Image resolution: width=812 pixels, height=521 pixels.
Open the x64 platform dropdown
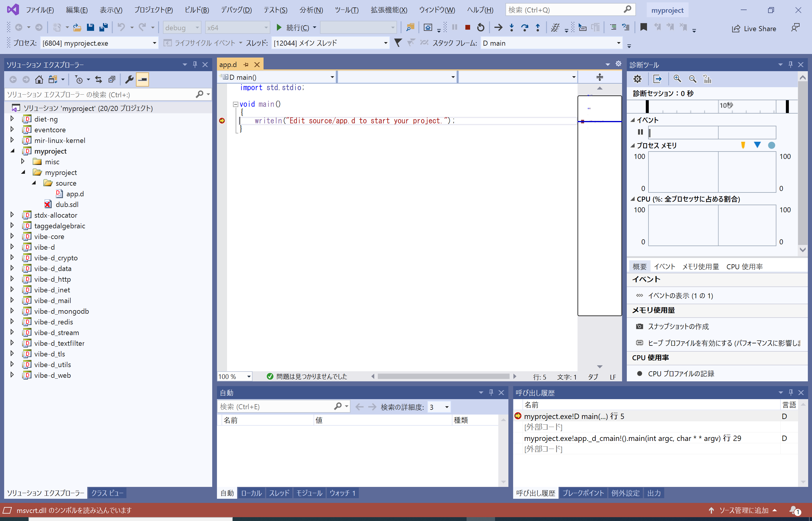click(x=238, y=27)
